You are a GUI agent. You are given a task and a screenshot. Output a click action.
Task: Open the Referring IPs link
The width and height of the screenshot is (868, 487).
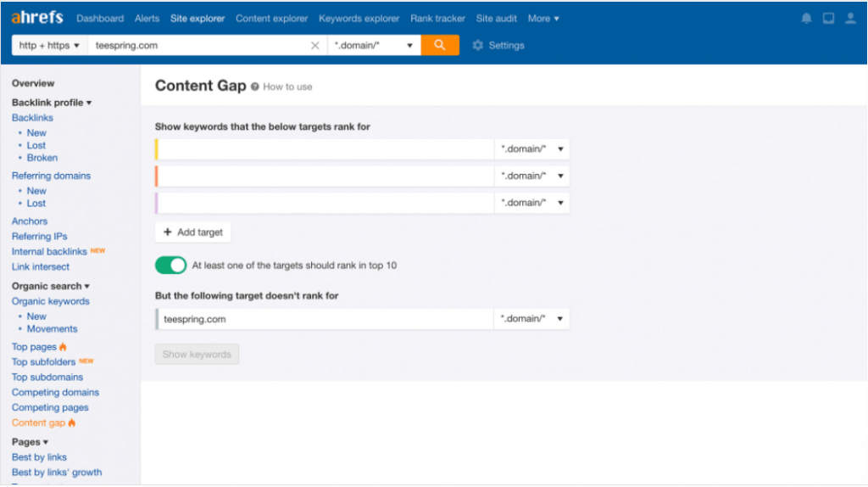tap(39, 236)
